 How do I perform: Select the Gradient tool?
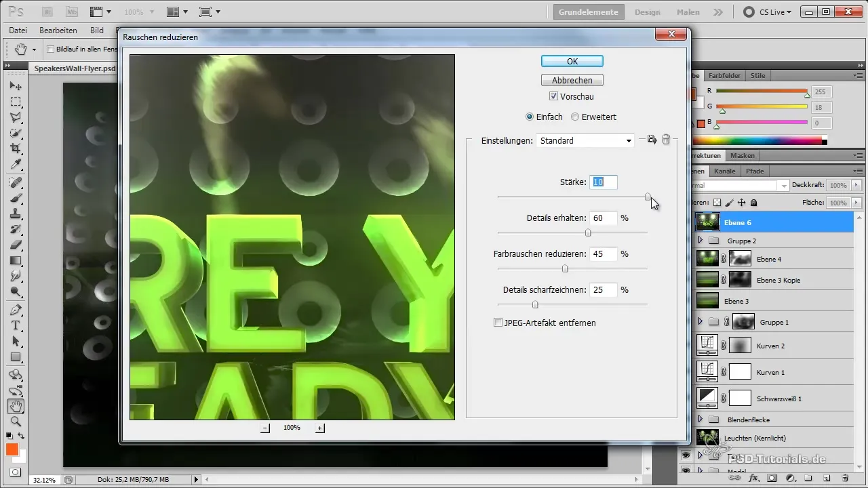16,261
